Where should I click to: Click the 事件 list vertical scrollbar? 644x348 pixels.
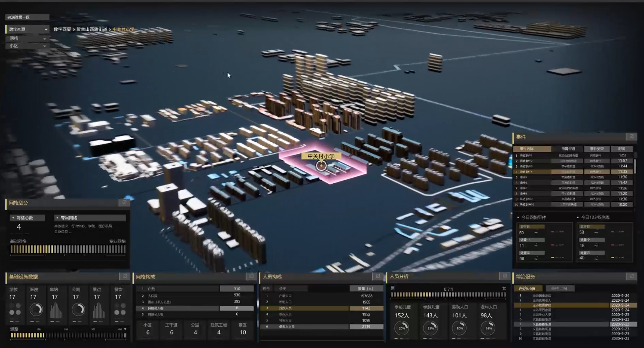tap(635, 167)
